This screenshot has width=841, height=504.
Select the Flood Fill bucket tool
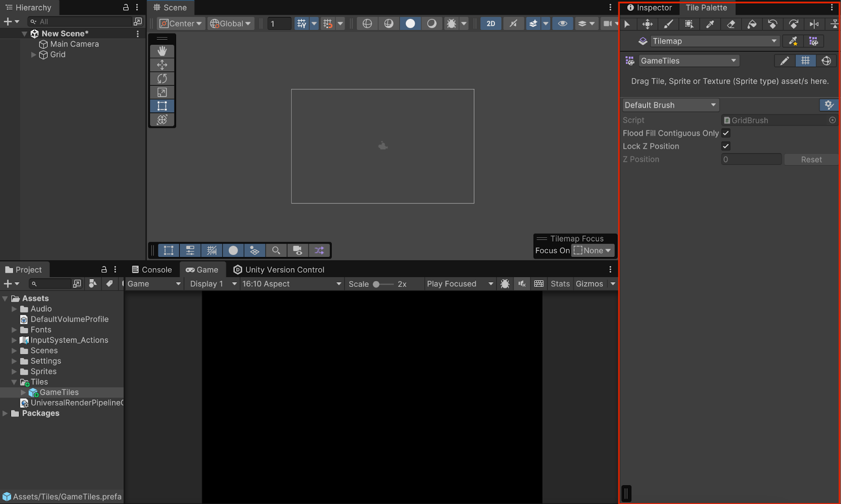752,24
